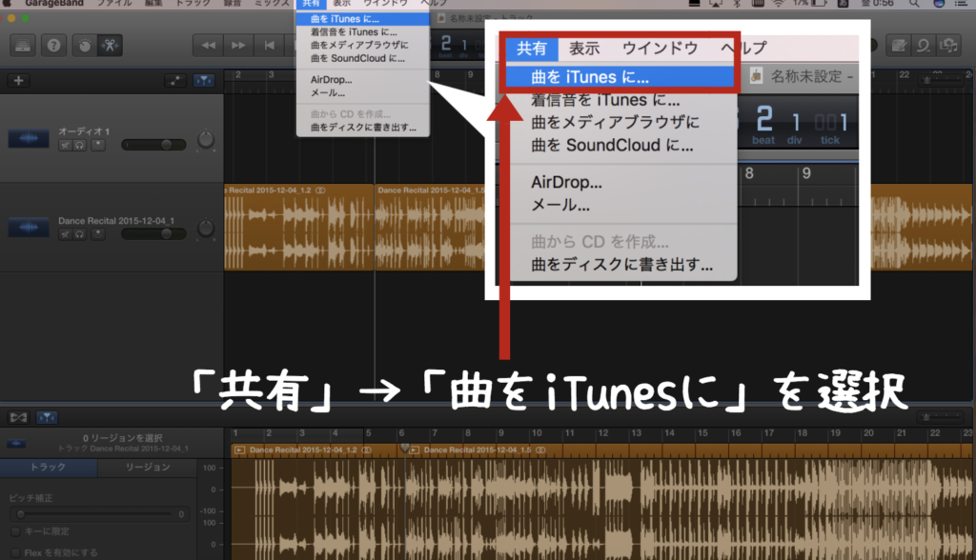Choose 着信音を iTunes に… menu item
Image resolution: width=976 pixels, height=560 pixels.
(362, 31)
